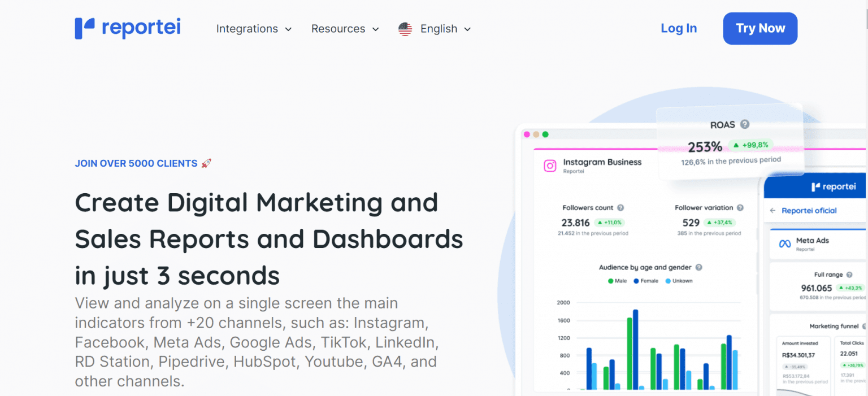Viewport: 868px width, 396px height.
Task: Open the Followers count help tooltip
Action: click(620, 207)
